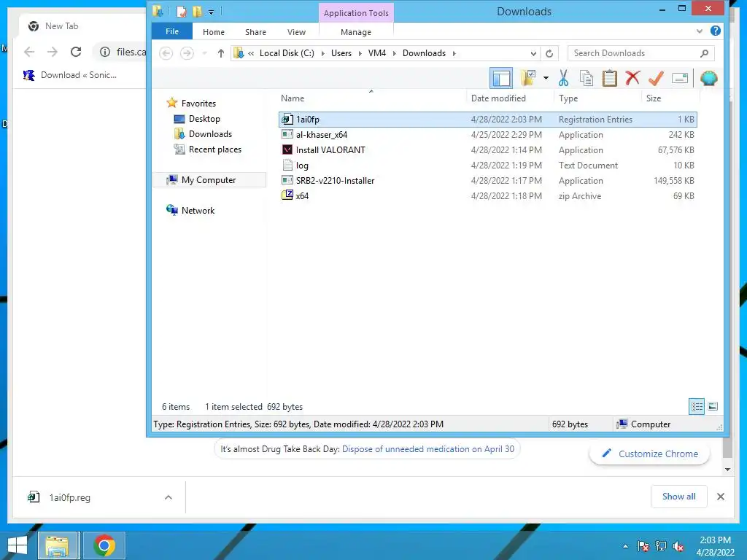The height and width of the screenshot is (560, 747).
Task: Open the Drug Take Back Day link
Action: pos(427,449)
